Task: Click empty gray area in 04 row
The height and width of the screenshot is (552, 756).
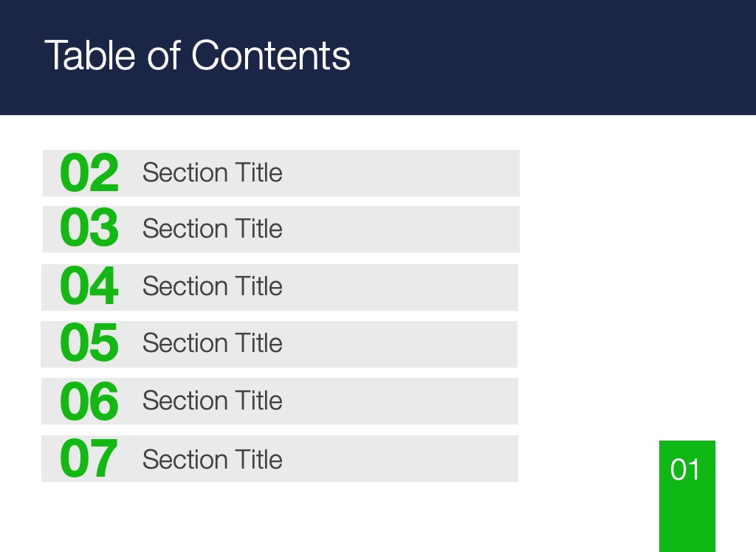Action: point(400,287)
